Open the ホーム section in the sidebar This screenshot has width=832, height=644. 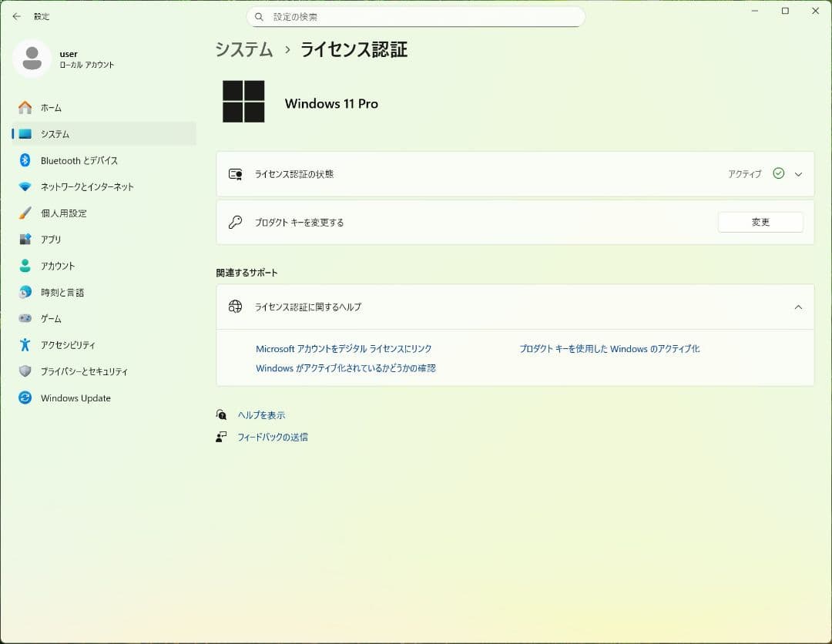pyautogui.click(x=50, y=108)
